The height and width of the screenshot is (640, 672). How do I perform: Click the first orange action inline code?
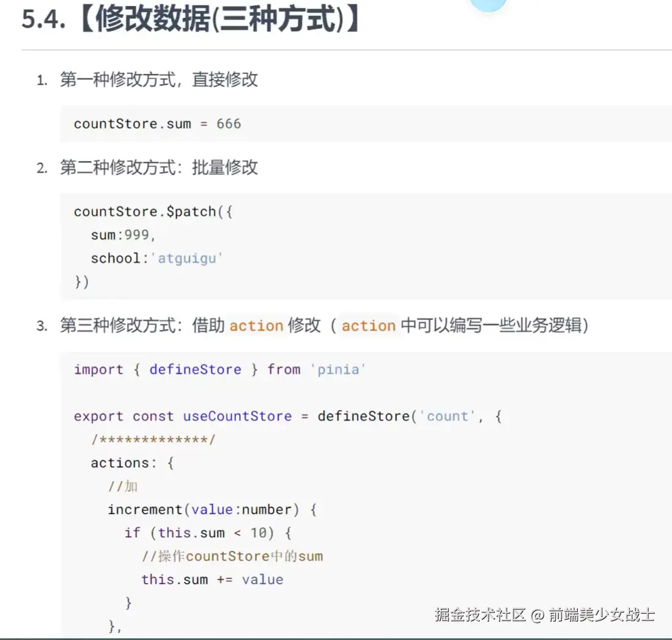point(256,326)
